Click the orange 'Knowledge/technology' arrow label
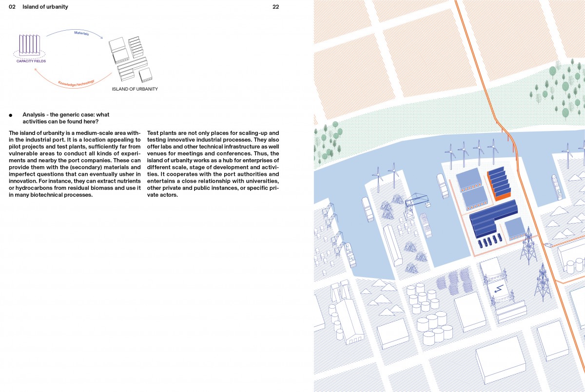 [x=76, y=83]
